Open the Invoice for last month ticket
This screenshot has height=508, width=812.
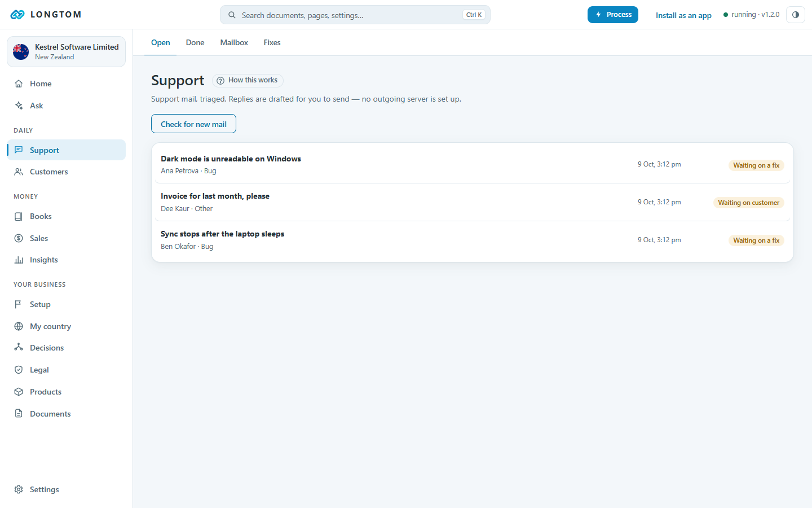473,202
